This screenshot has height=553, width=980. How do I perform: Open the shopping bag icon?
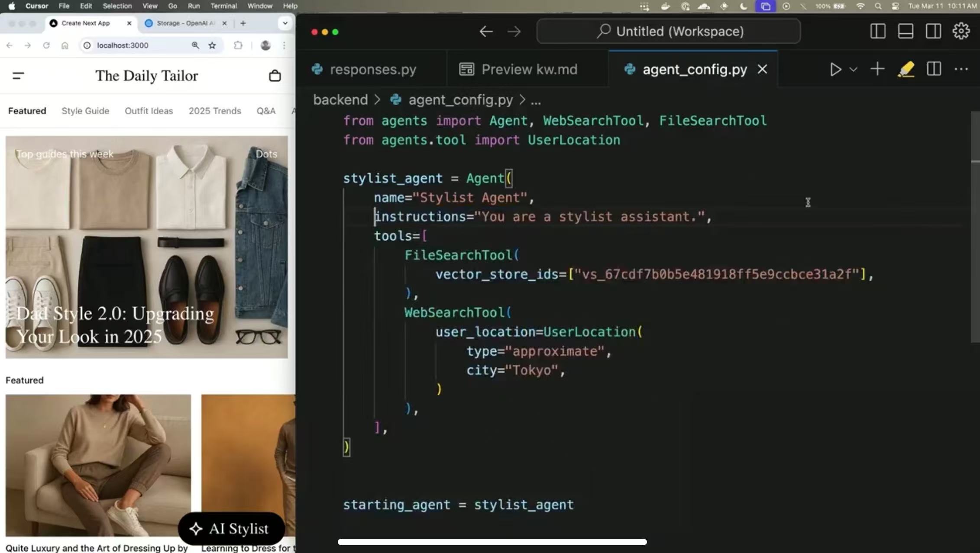pyautogui.click(x=275, y=76)
